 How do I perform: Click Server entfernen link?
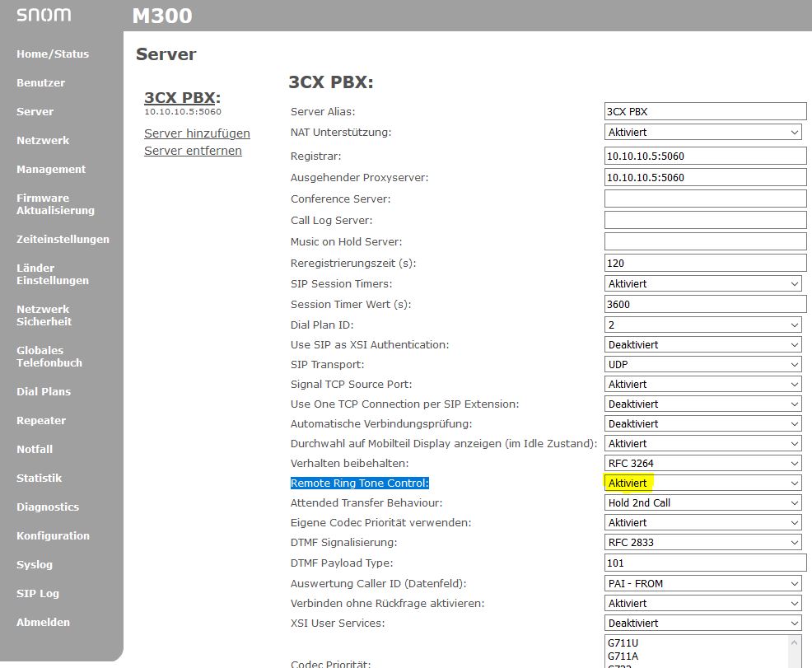coord(193,151)
